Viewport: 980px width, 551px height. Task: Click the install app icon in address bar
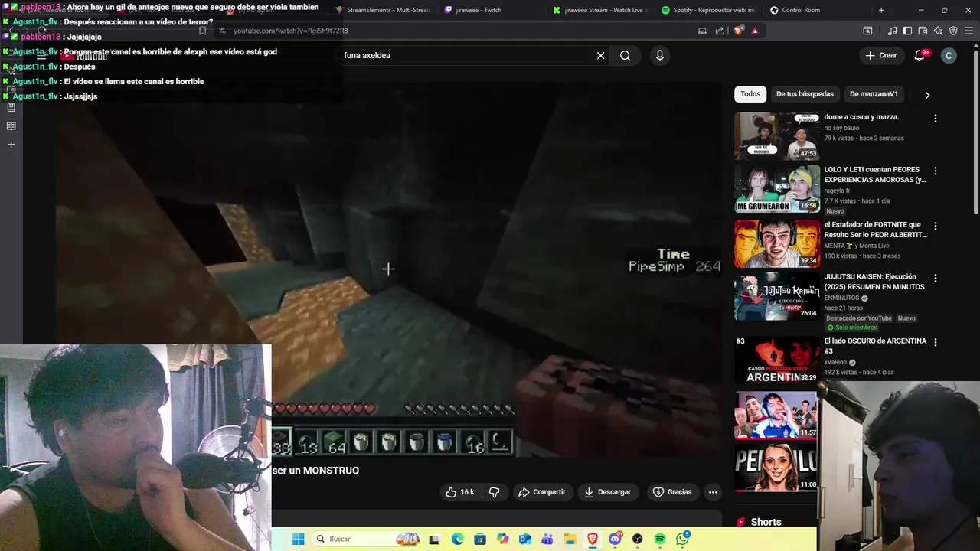(702, 31)
